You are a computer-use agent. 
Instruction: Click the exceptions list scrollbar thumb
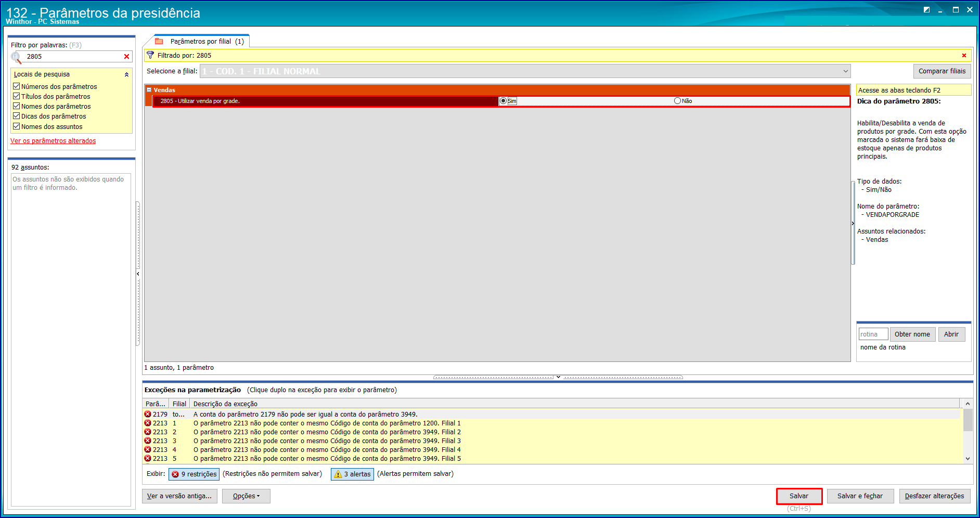[x=968, y=420]
